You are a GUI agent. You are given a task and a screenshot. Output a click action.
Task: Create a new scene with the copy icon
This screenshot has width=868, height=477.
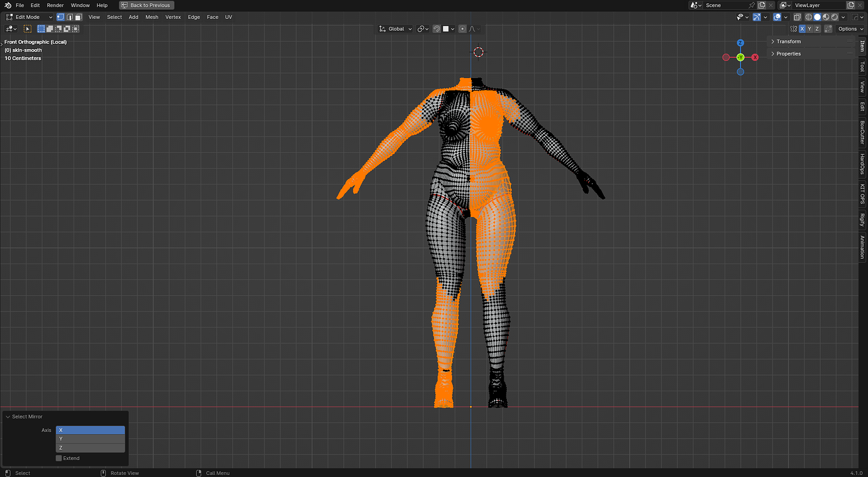coord(762,5)
